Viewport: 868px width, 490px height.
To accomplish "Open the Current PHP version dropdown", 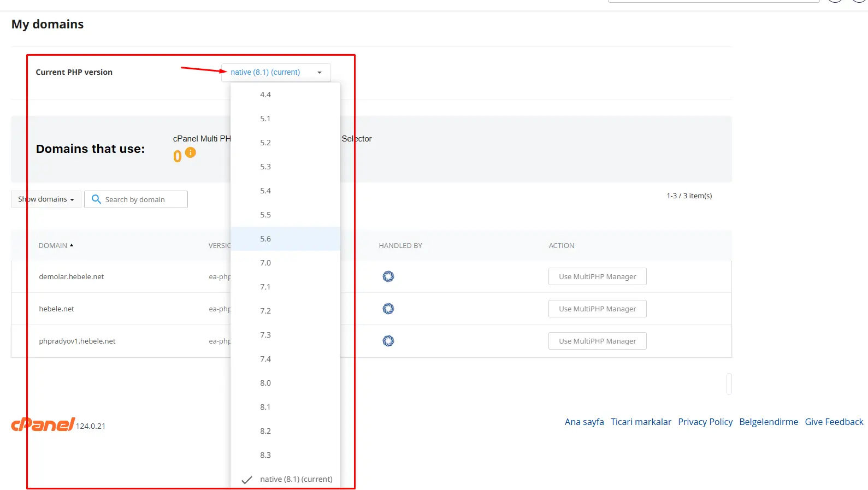I will click(x=276, y=72).
